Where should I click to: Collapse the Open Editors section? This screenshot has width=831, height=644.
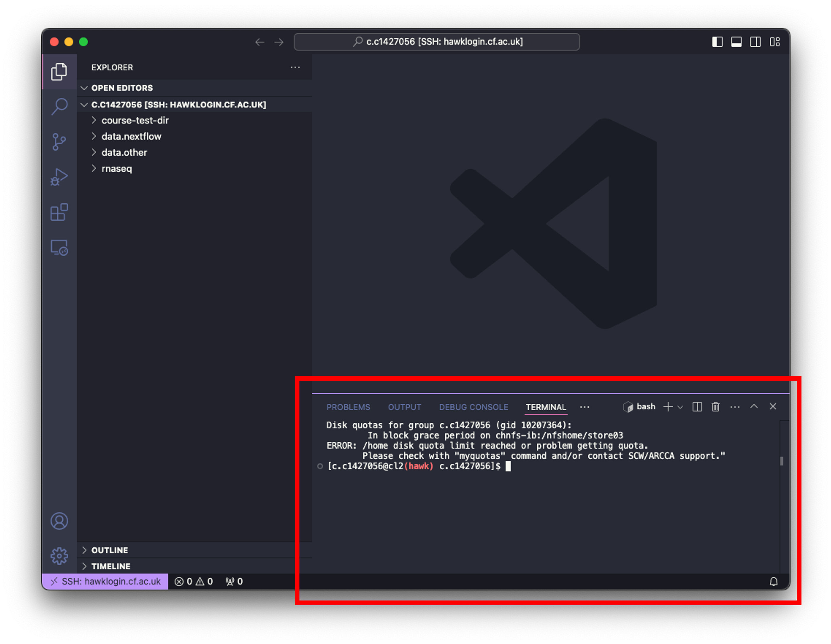(x=194, y=88)
